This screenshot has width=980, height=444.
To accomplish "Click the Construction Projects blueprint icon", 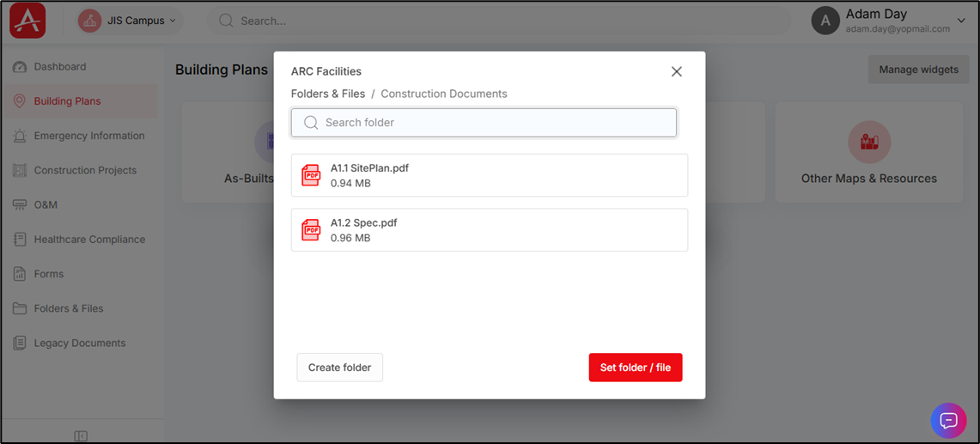I will pos(20,170).
